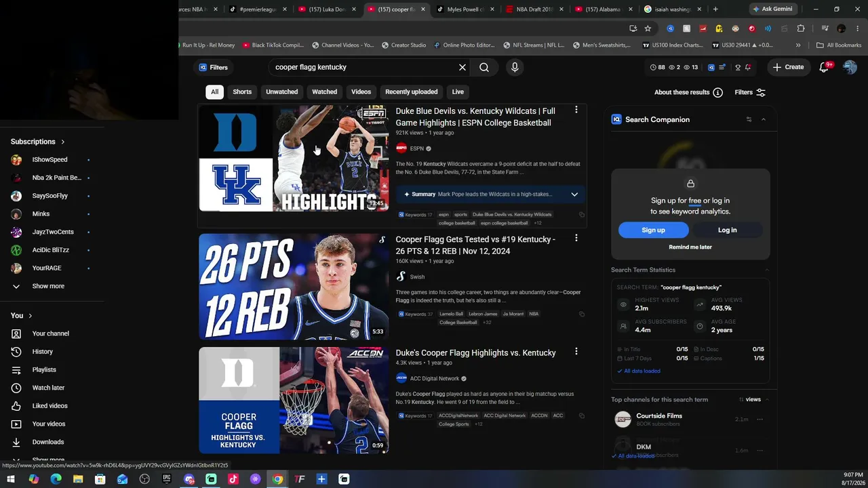This screenshot has width=868, height=488.
Task: Bookmark this page with the star icon
Action: tap(648, 28)
